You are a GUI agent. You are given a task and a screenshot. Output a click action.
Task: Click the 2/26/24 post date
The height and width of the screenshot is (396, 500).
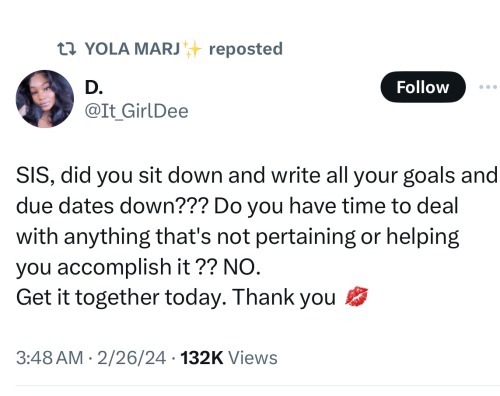[131, 358]
